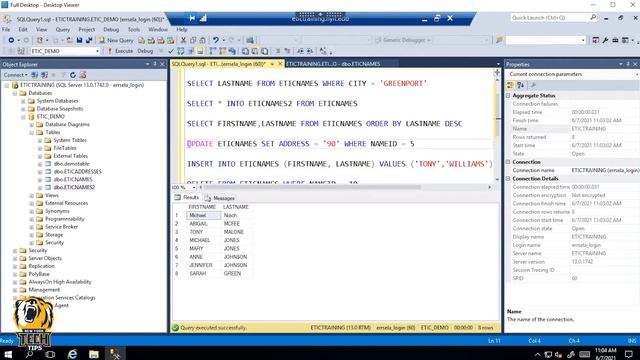640x360 pixels.
Task: Close the SQLQuery1.sql tab
Action: tap(280, 64)
